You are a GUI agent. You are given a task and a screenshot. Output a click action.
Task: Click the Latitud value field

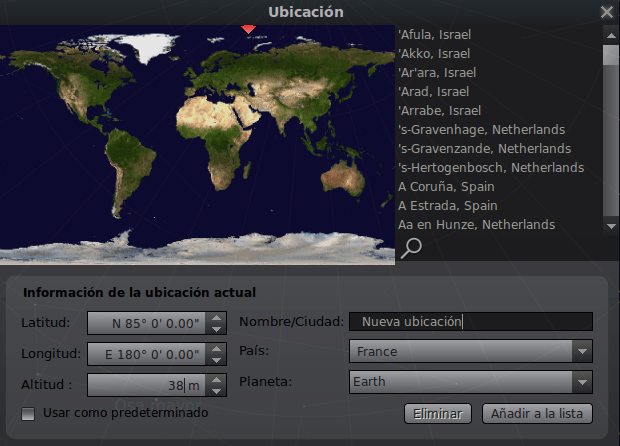coord(147,323)
